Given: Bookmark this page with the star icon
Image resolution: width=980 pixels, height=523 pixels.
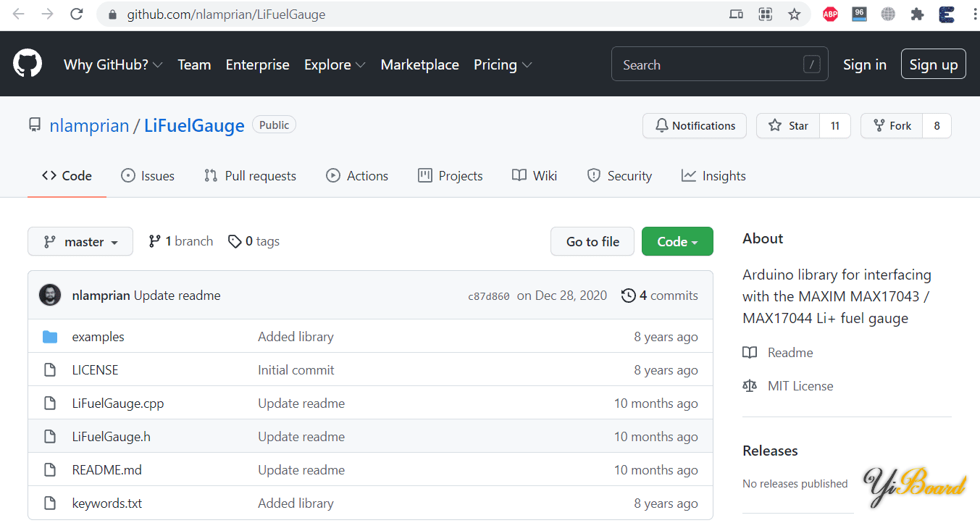Looking at the screenshot, I should (795, 14).
